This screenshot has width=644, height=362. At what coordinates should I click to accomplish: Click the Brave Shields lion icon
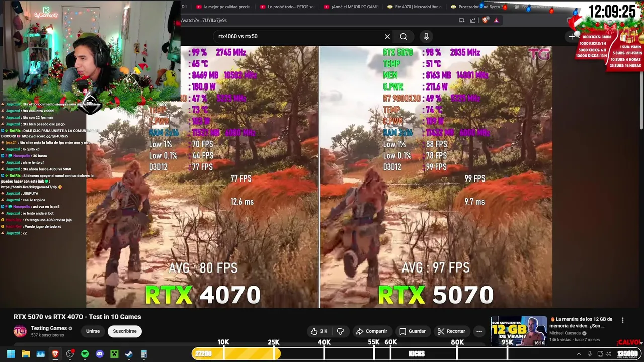(485, 20)
